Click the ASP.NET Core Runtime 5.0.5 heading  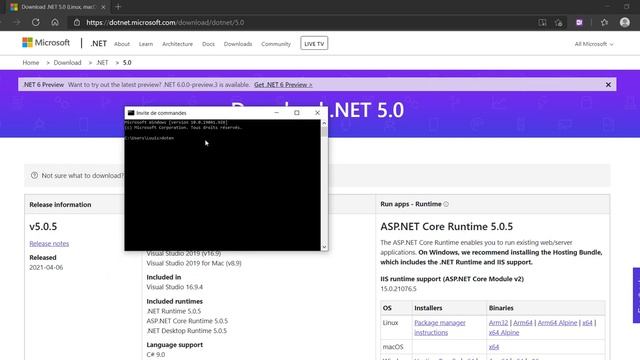click(447, 227)
